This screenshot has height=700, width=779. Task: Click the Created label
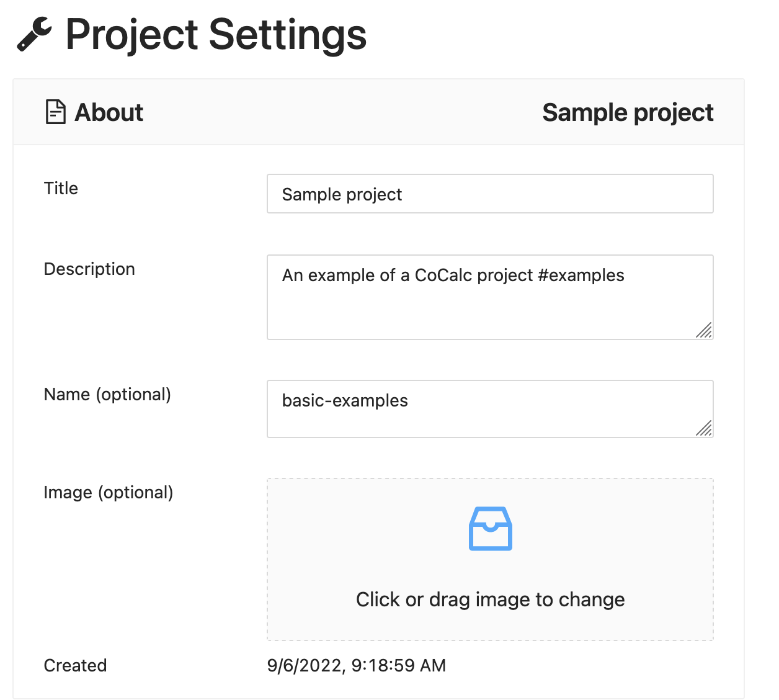point(75,665)
